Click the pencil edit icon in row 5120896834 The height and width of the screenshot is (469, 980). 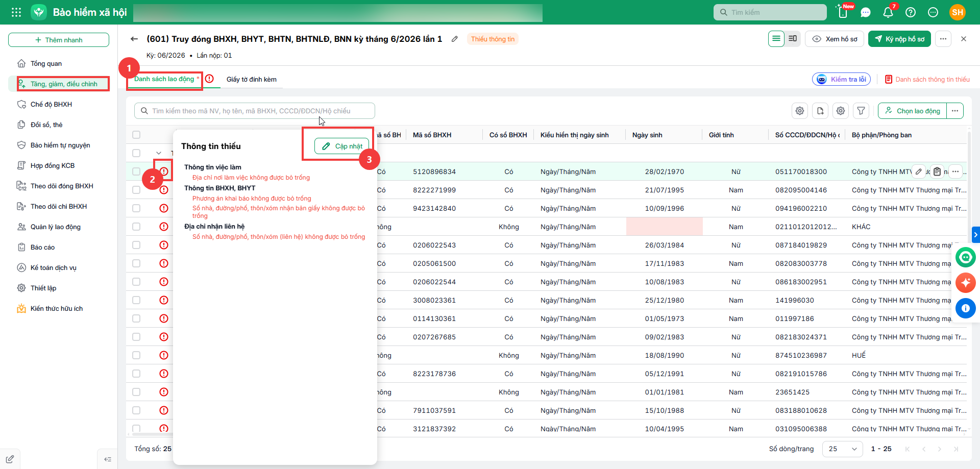click(919, 171)
